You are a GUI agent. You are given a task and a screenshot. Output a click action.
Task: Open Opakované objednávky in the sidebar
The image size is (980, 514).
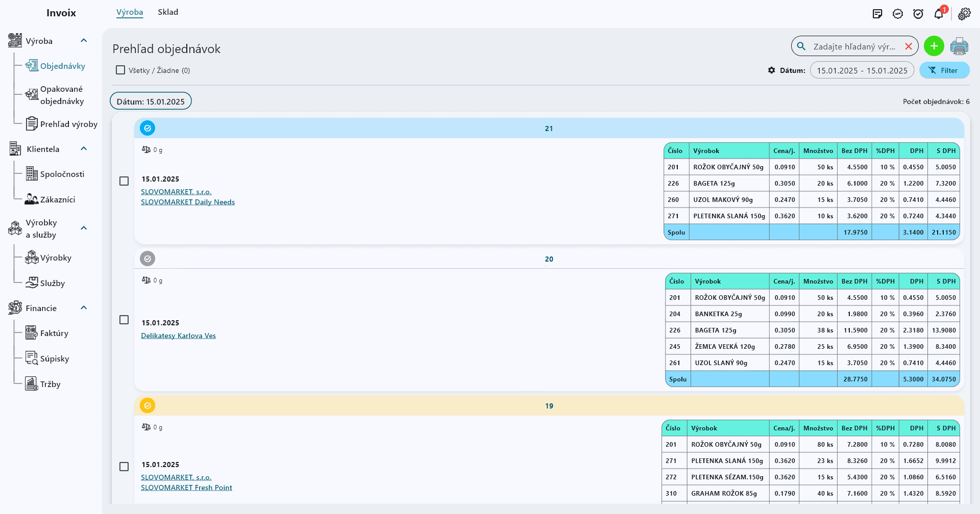[x=62, y=95]
